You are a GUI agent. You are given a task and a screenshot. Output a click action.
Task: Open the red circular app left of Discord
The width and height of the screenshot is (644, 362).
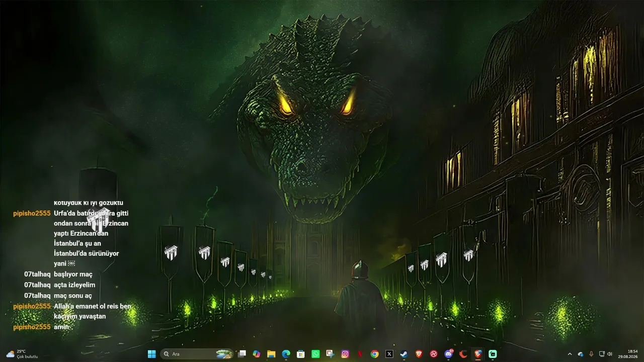(x=434, y=354)
